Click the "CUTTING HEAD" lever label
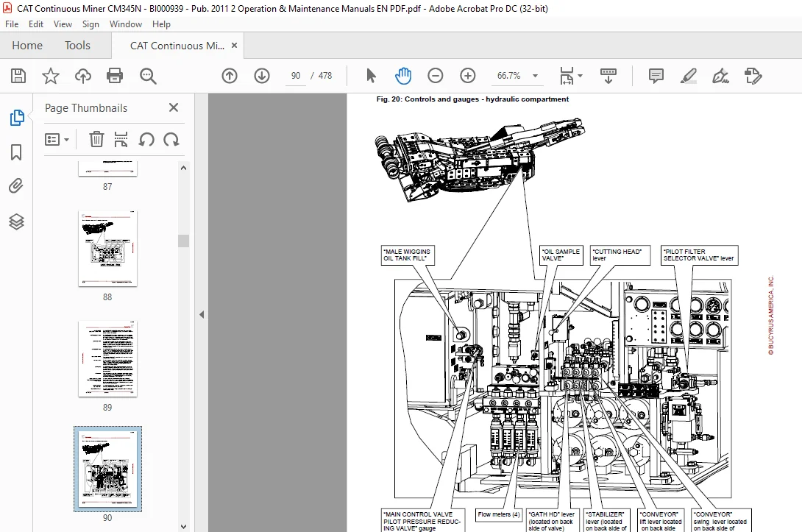 click(620, 255)
